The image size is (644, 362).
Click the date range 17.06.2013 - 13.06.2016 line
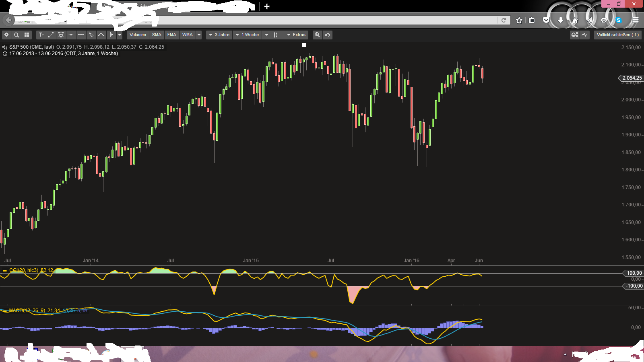[x=64, y=53]
